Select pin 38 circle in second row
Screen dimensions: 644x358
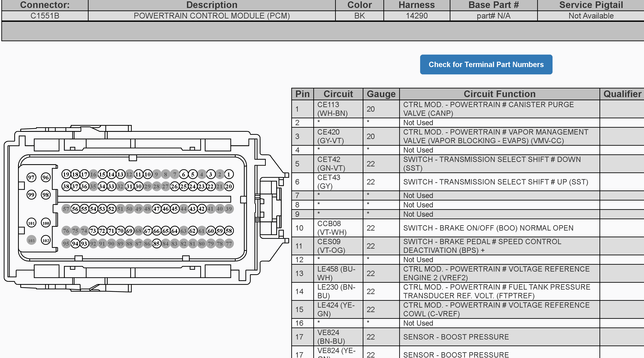[66, 186]
